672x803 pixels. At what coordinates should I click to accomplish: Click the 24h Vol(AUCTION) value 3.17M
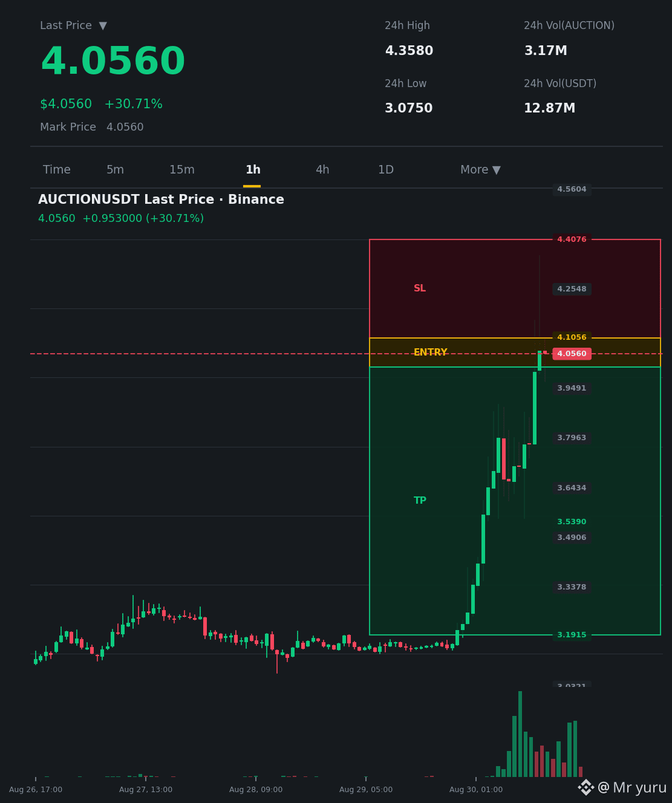coord(546,51)
